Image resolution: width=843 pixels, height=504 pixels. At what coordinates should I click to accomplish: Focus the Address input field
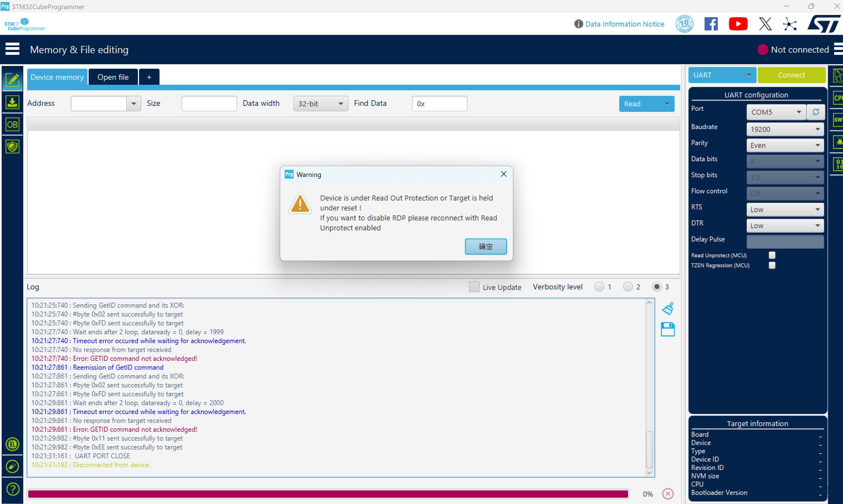click(x=99, y=104)
